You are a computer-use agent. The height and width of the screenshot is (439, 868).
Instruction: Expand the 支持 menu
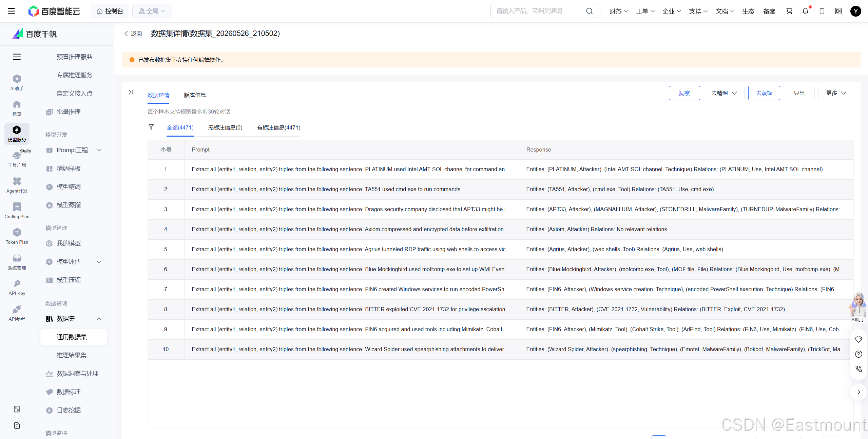point(698,11)
